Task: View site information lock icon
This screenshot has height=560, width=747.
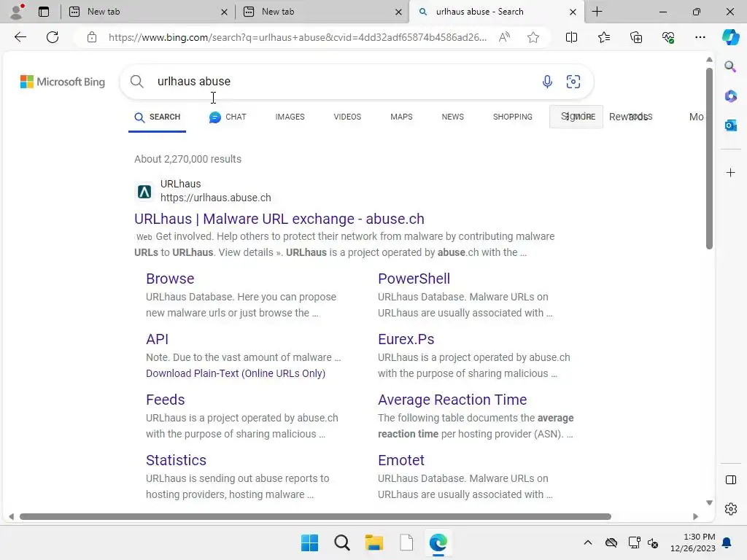Action: tap(92, 37)
